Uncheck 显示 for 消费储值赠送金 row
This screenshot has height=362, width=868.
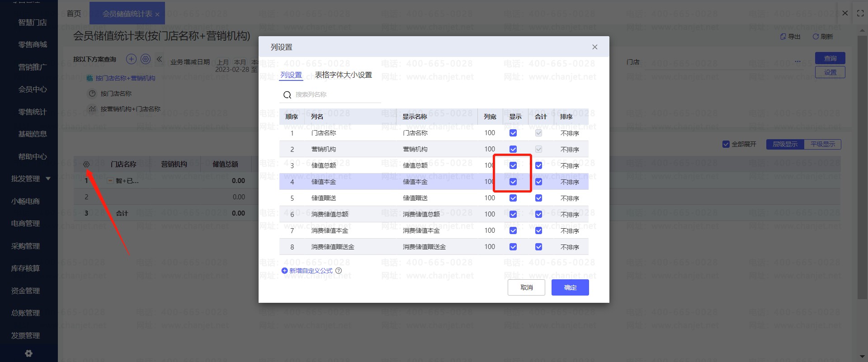pos(513,247)
